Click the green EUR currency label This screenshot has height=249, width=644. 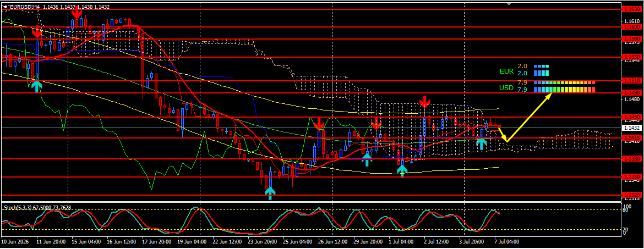pos(506,71)
